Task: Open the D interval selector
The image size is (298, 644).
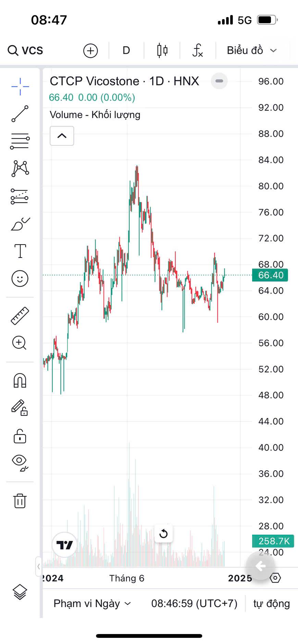Action: pyautogui.click(x=126, y=51)
